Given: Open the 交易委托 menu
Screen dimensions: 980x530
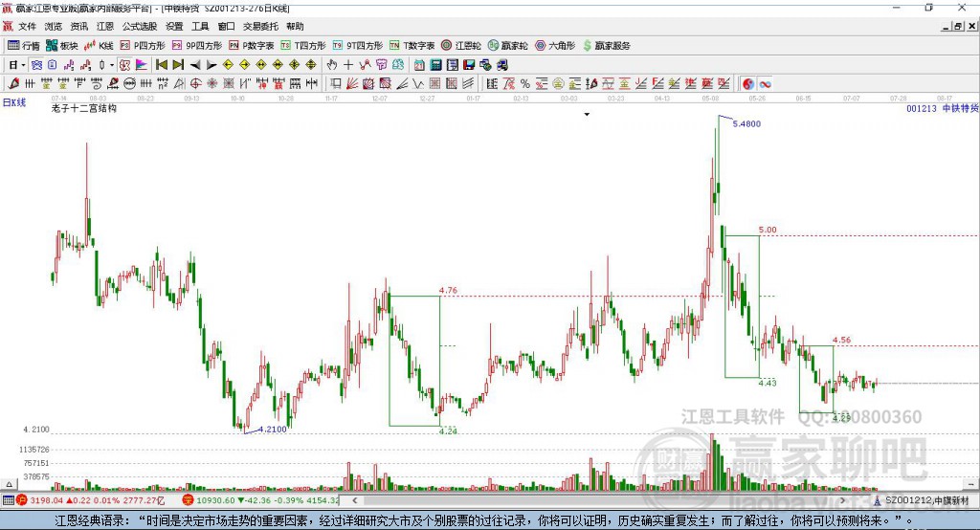Looking at the screenshot, I should pyautogui.click(x=260, y=26).
